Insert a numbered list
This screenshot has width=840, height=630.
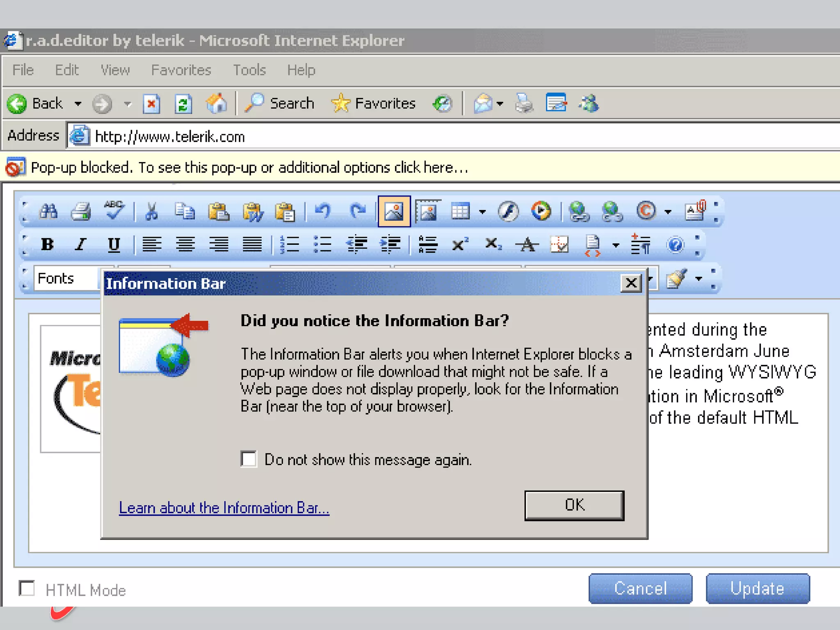coord(289,244)
